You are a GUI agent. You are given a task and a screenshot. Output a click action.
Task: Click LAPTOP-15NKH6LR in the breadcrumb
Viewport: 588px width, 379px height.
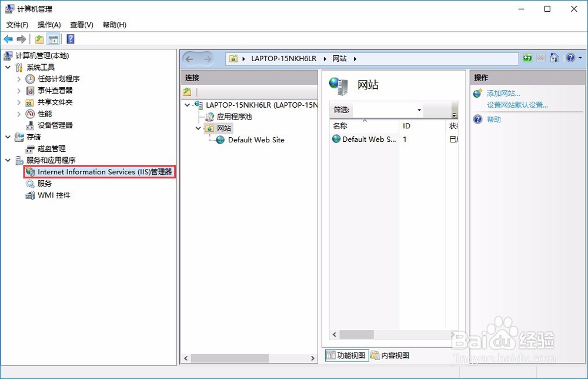pos(284,58)
